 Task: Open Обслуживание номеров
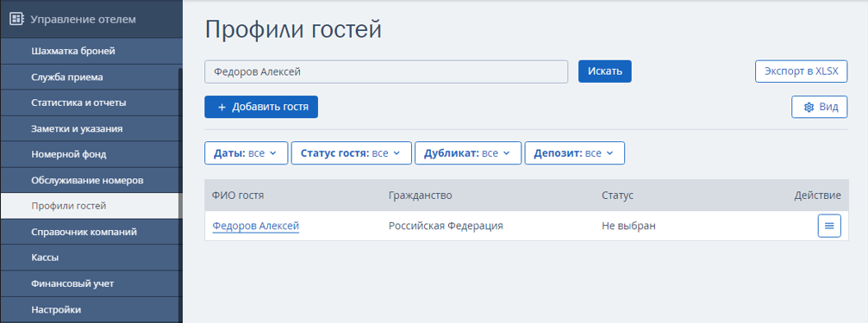[x=91, y=180]
